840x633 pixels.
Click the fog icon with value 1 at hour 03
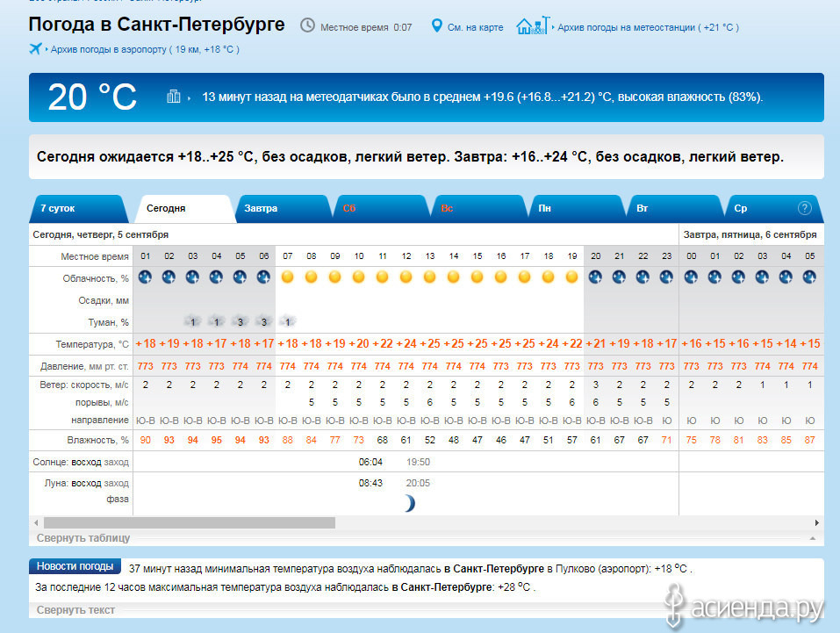point(193,321)
